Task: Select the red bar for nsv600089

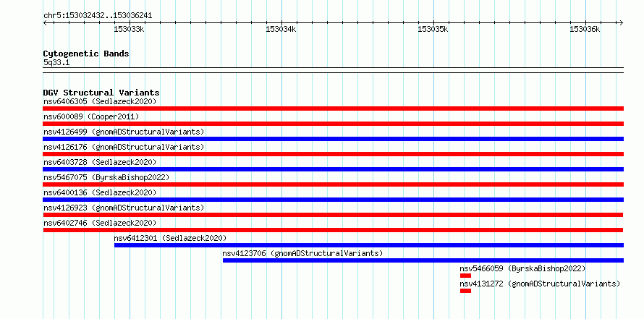Action: (333, 124)
